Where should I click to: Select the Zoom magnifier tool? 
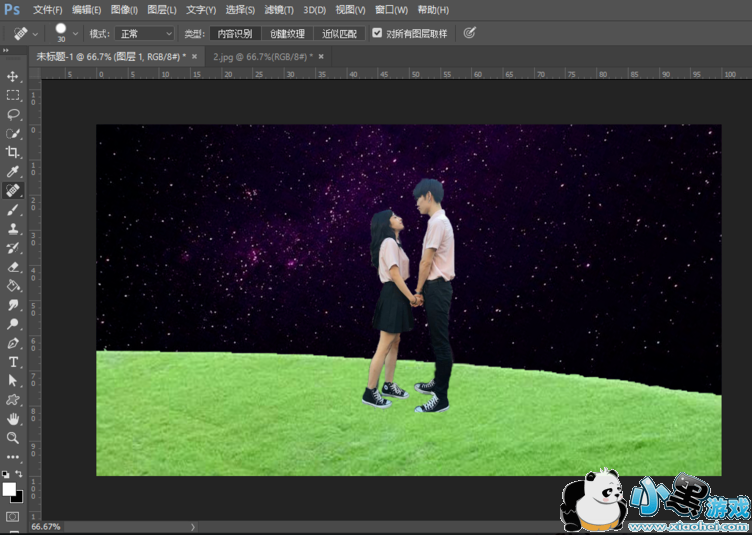tap(13, 437)
